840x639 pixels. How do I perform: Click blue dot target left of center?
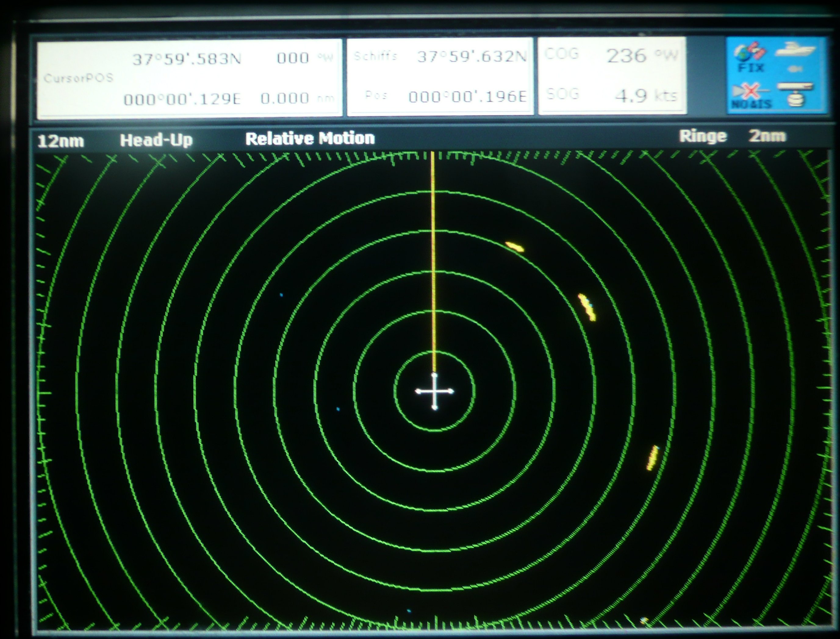tap(338, 409)
